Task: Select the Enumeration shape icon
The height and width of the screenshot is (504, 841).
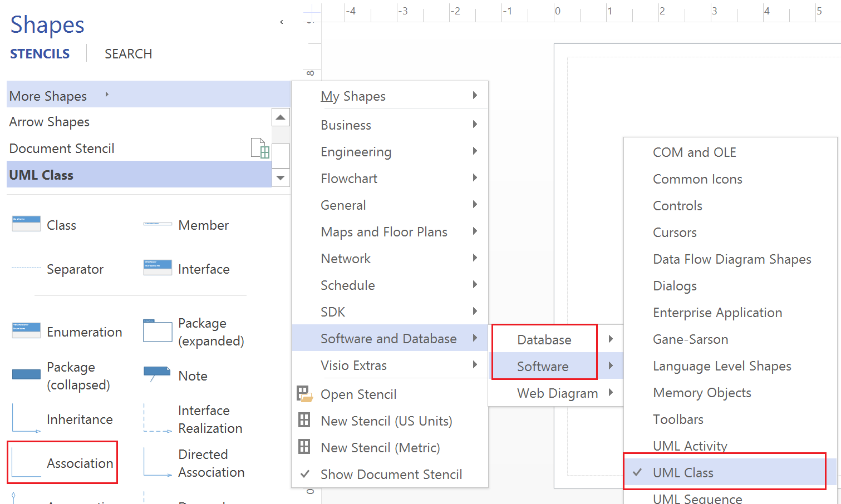Action: click(x=26, y=331)
